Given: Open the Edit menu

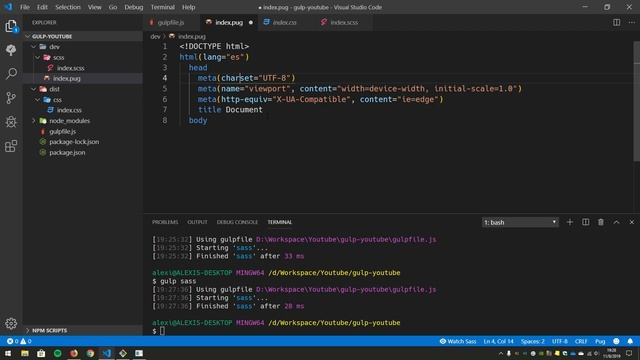Looking at the screenshot, I should pyautogui.click(x=42, y=7).
